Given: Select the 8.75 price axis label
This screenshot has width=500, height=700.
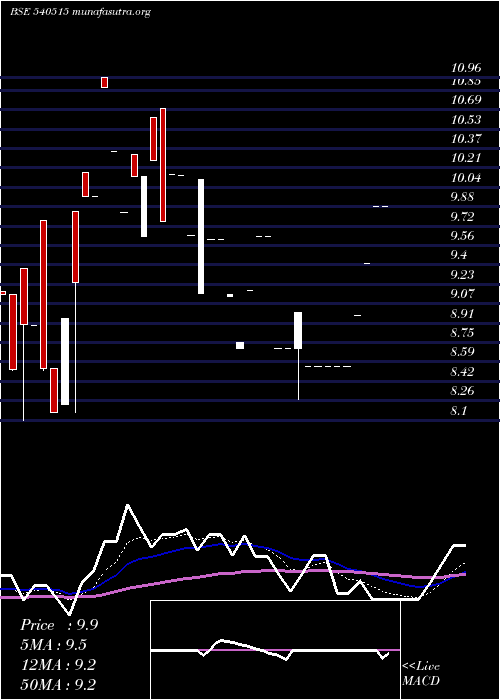Looking at the screenshot, I should point(462,333).
